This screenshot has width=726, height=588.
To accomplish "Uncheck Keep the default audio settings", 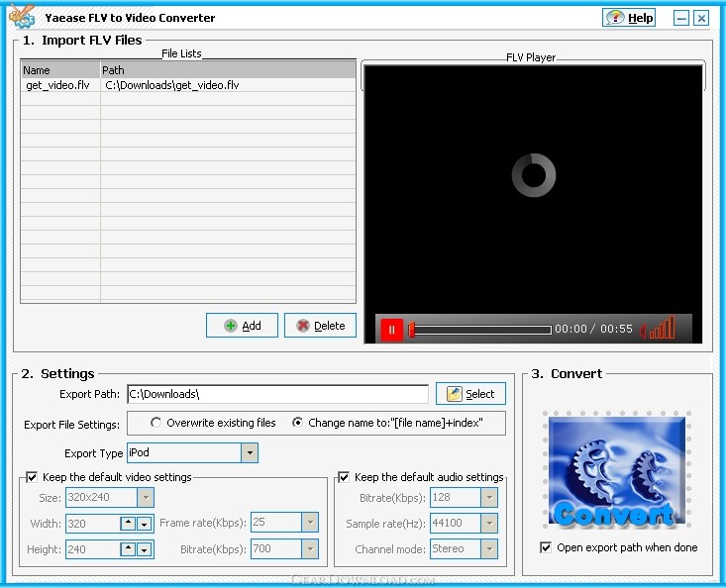I will [x=344, y=477].
